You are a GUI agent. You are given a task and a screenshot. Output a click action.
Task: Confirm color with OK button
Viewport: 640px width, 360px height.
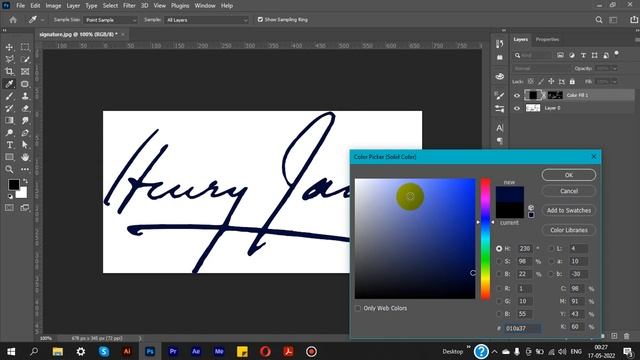(569, 175)
